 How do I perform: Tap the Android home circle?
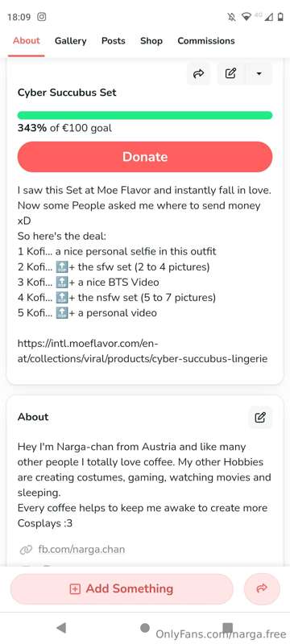144,628
